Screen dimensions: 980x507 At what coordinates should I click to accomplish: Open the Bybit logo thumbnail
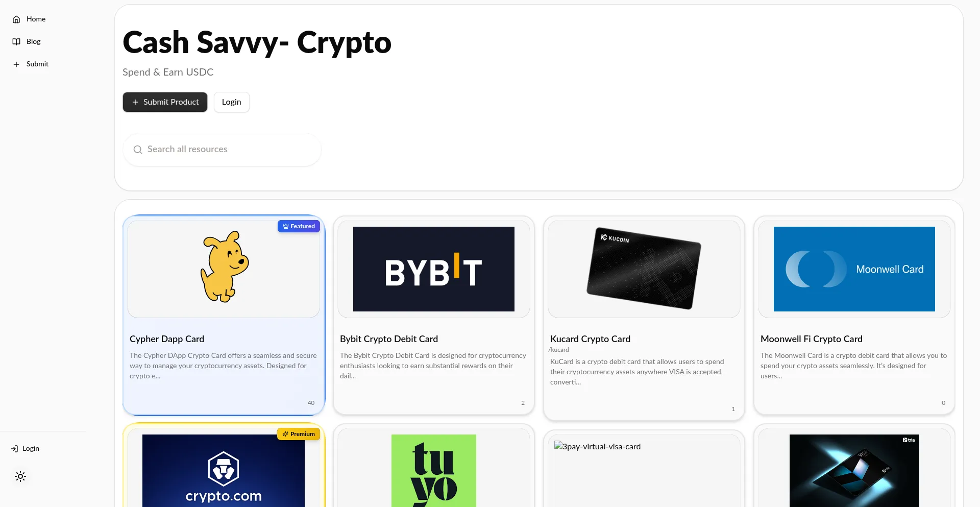(434, 269)
